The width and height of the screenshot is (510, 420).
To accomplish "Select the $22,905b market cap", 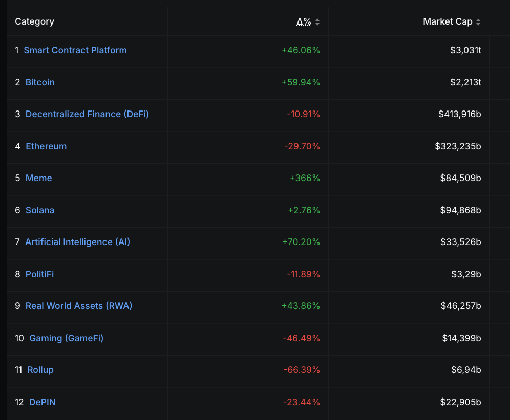I will coord(460,402).
